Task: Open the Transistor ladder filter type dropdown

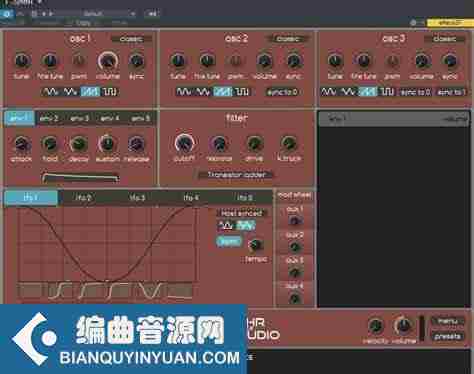Action: click(x=236, y=175)
